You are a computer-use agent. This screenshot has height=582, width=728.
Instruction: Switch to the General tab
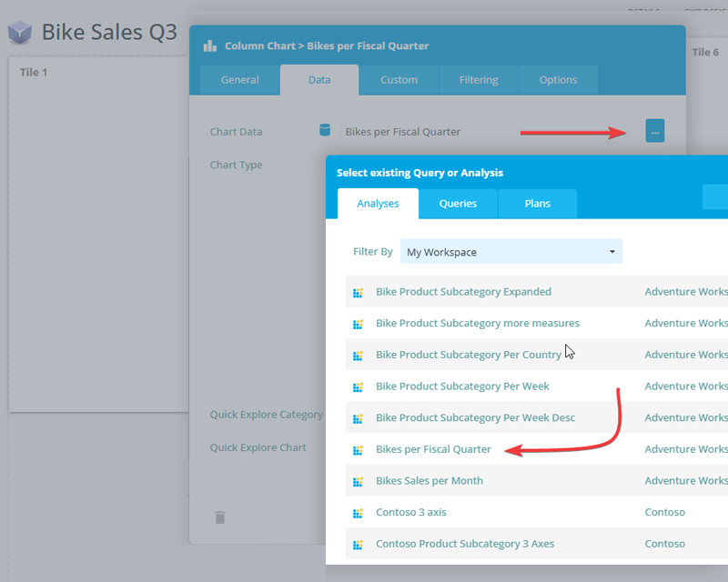pyautogui.click(x=240, y=80)
